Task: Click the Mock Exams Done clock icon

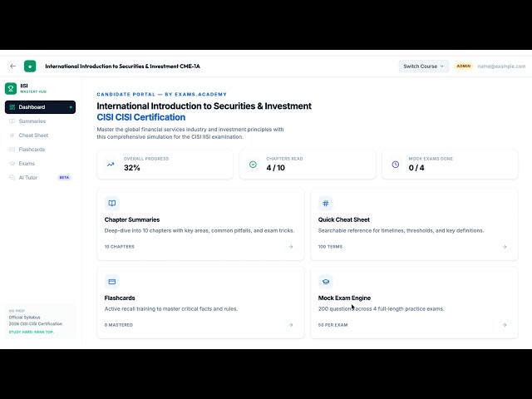Action: pos(396,165)
